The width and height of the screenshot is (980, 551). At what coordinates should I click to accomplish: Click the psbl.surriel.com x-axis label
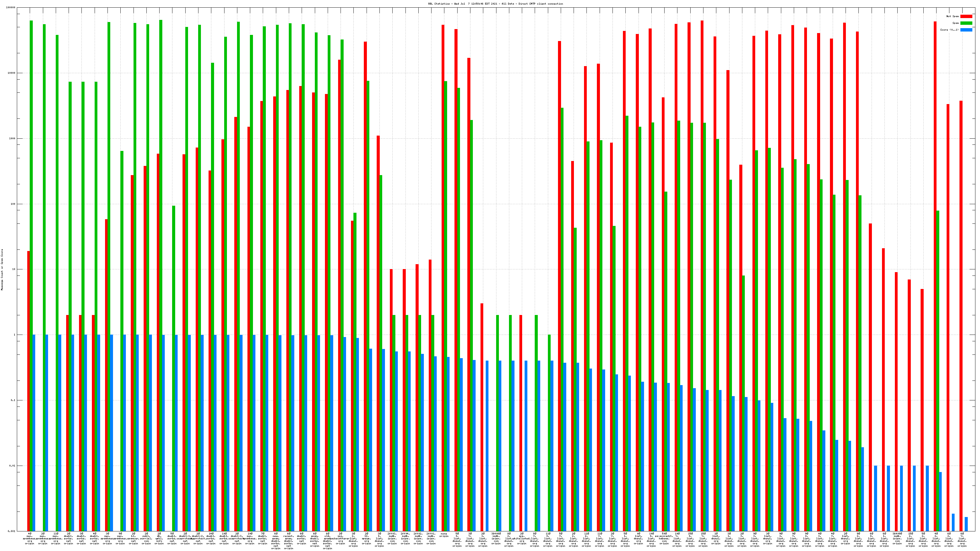pos(146,538)
